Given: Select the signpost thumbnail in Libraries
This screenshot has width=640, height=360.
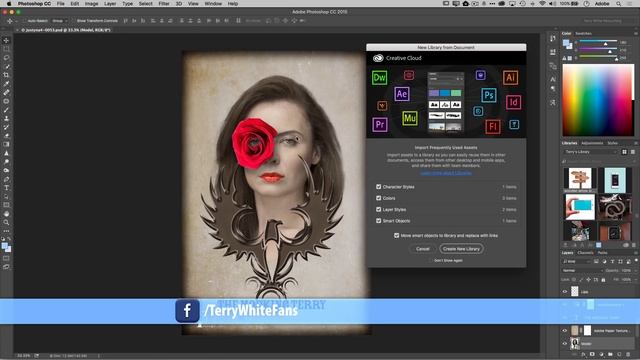Looking at the screenshot, I should (x=580, y=179).
